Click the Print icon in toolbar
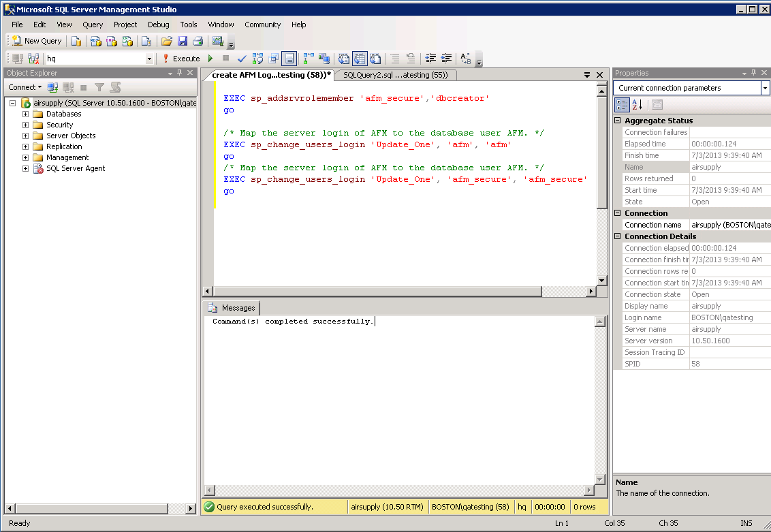This screenshot has height=532, width=771. point(198,42)
